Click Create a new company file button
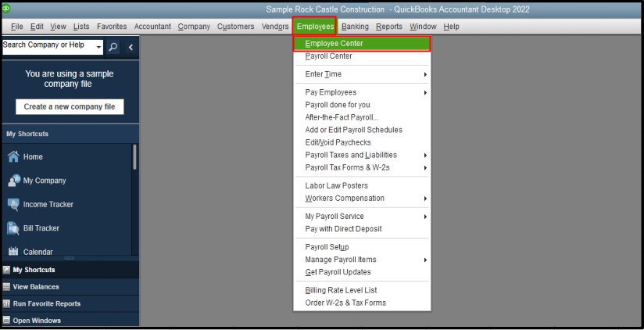 point(70,107)
